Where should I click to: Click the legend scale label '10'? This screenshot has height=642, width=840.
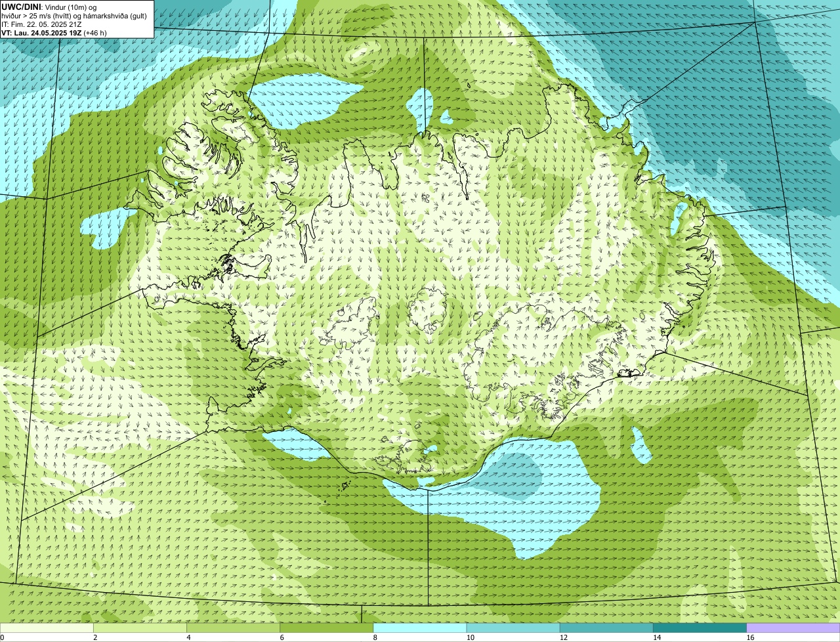pyautogui.click(x=470, y=637)
